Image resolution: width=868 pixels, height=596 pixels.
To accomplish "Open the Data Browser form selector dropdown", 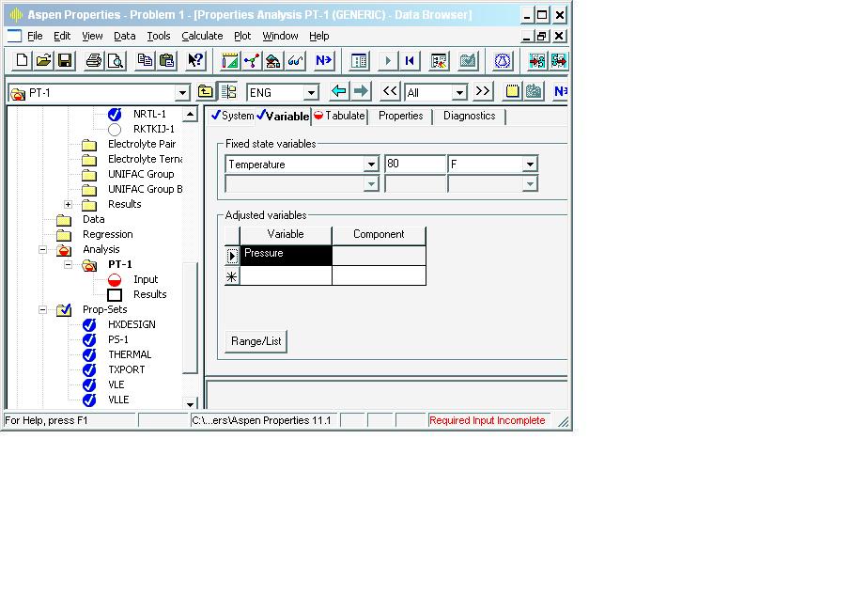I will click(x=182, y=93).
